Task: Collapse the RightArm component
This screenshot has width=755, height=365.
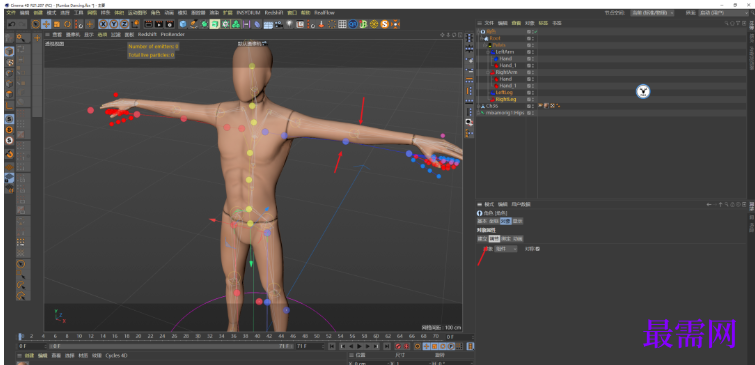Action: coord(488,72)
